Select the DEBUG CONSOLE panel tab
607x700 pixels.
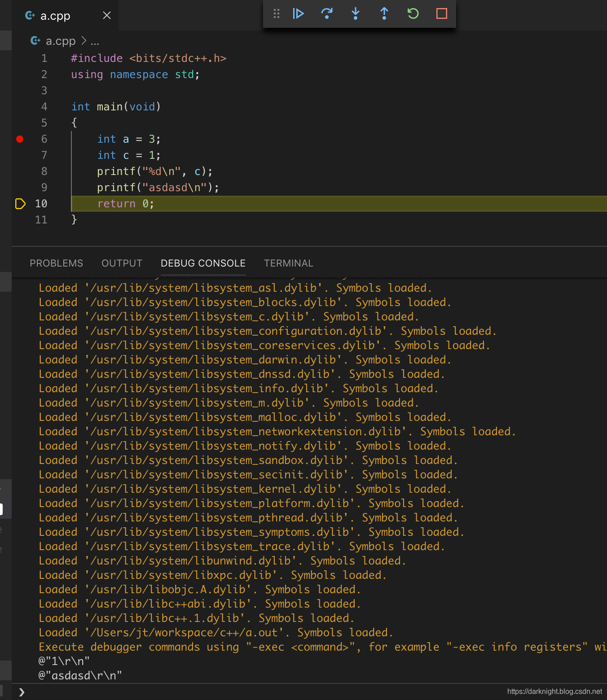pyautogui.click(x=203, y=263)
